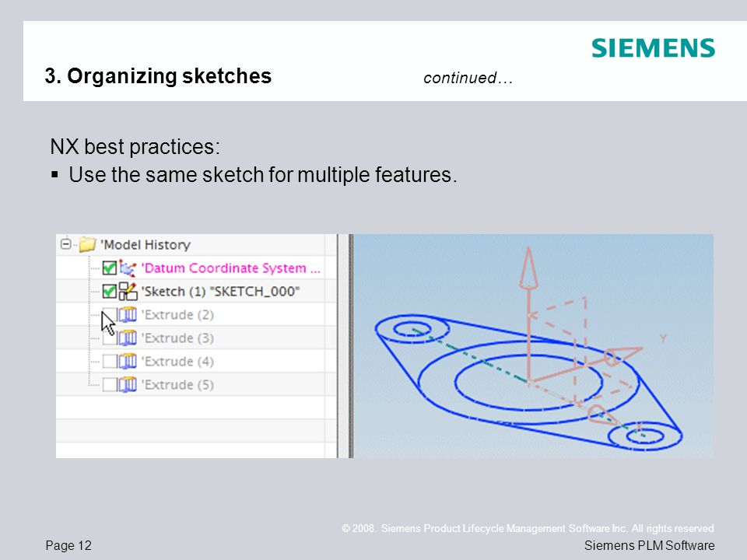
Task: Select the 'Model History' label
Action: click(x=146, y=245)
